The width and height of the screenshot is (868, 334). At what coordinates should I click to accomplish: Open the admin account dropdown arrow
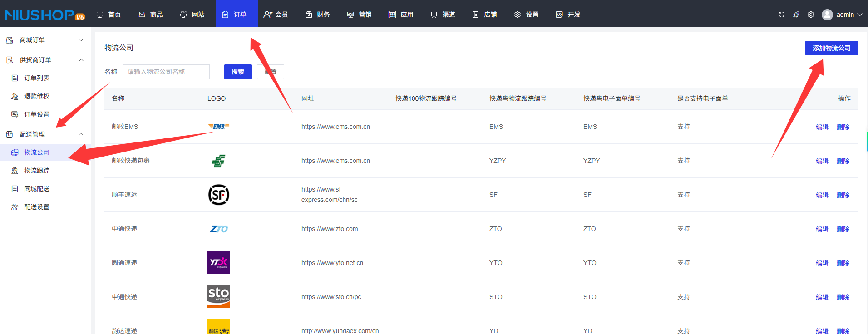point(859,15)
